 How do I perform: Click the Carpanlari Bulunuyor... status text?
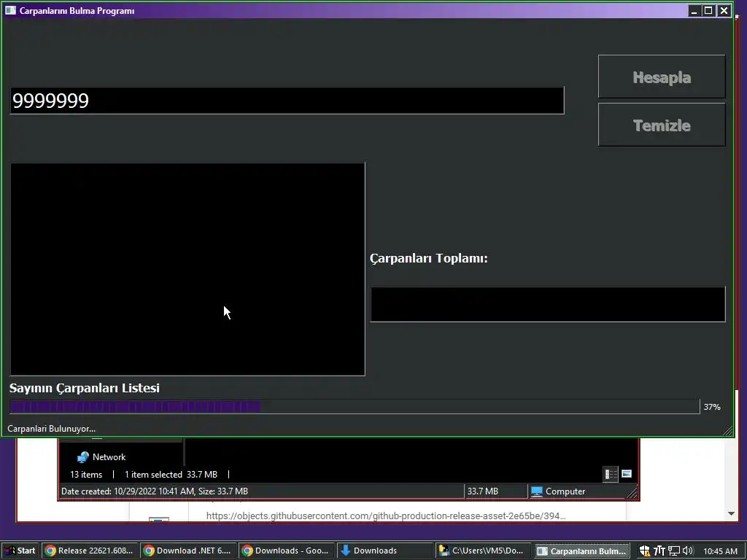(52, 429)
